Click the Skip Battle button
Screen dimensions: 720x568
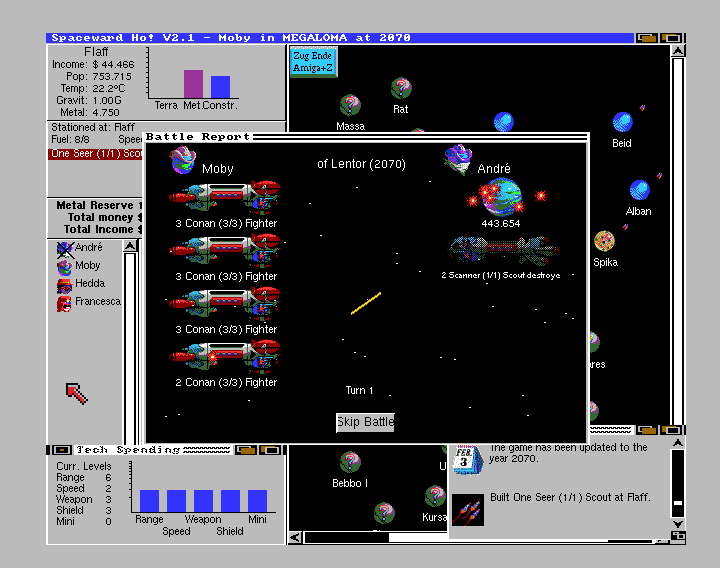click(365, 422)
